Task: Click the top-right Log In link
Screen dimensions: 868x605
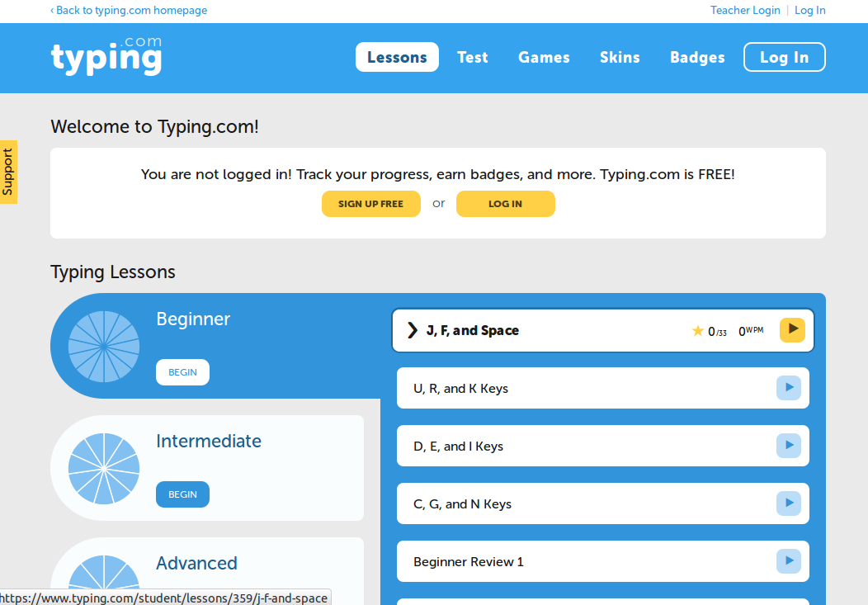Action: click(810, 11)
